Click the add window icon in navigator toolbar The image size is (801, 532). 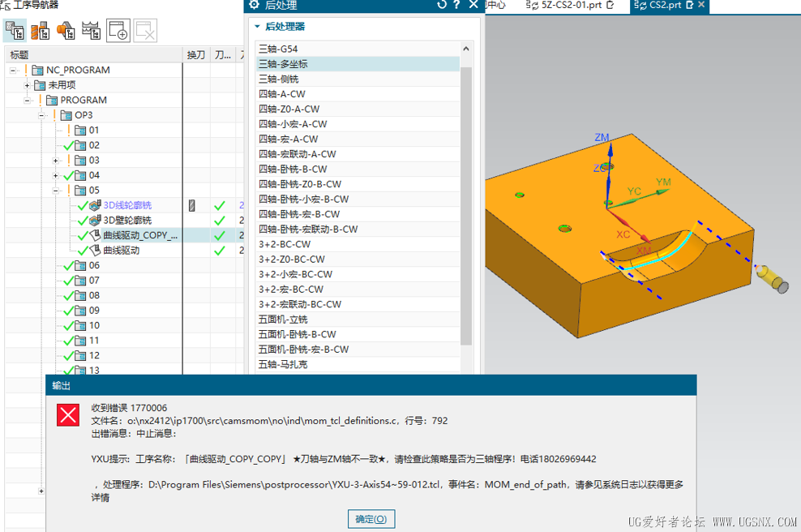[118, 31]
